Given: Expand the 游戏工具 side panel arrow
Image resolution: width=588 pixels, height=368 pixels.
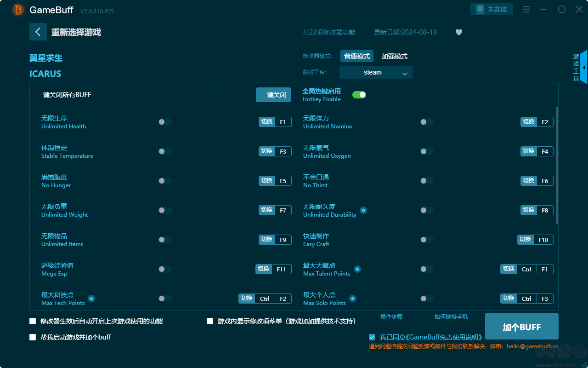Looking at the screenshot, I should click(x=583, y=67).
